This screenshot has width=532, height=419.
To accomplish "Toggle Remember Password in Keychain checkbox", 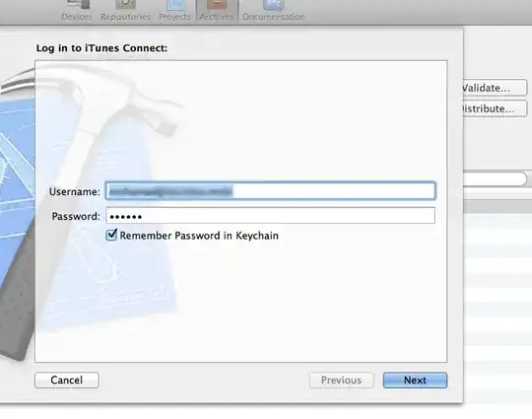I will [111, 235].
